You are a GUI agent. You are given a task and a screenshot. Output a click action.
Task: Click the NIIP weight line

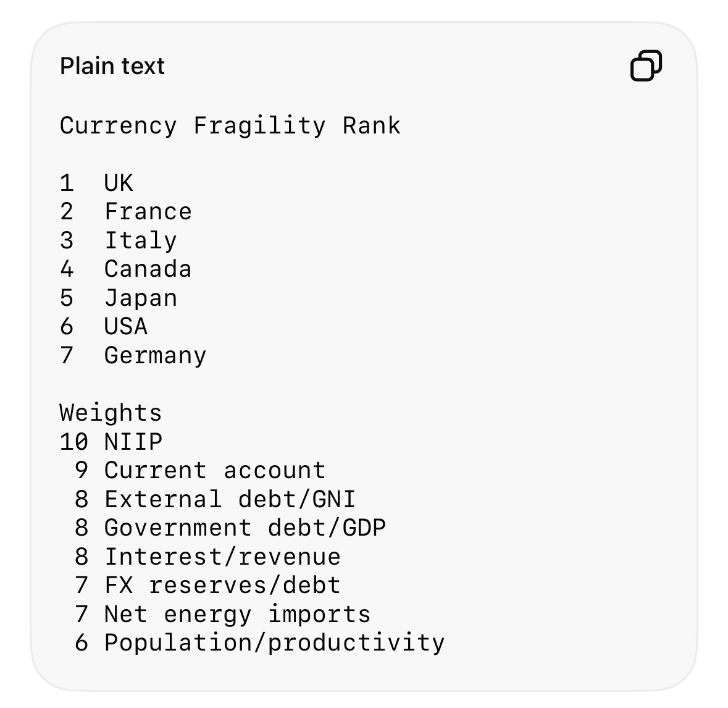pyautogui.click(x=111, y=441)
